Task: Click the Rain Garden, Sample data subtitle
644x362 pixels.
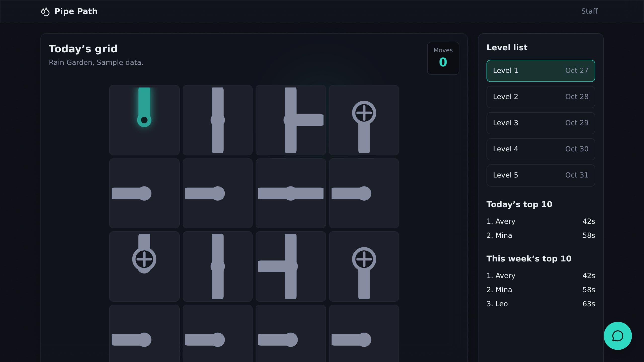Action: (96, 62)
